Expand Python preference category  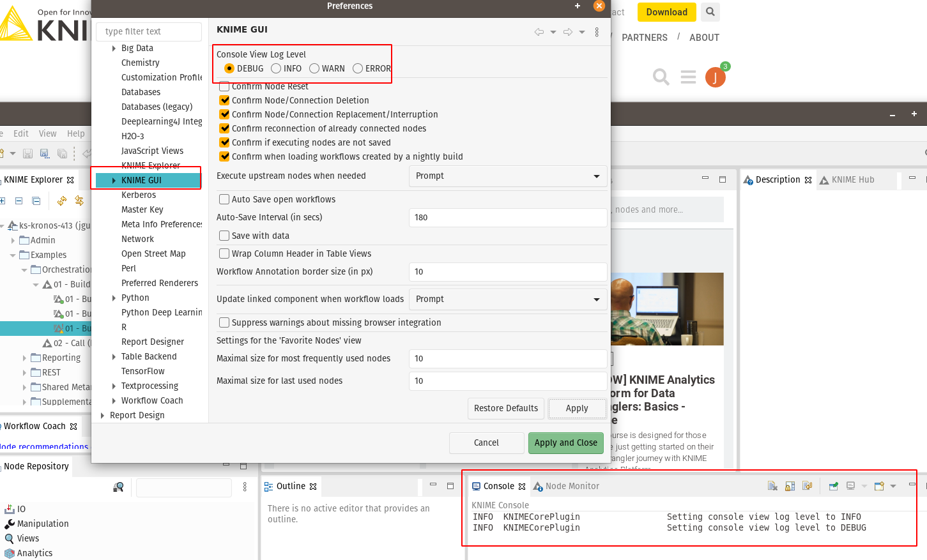click(x=114, y=298)
